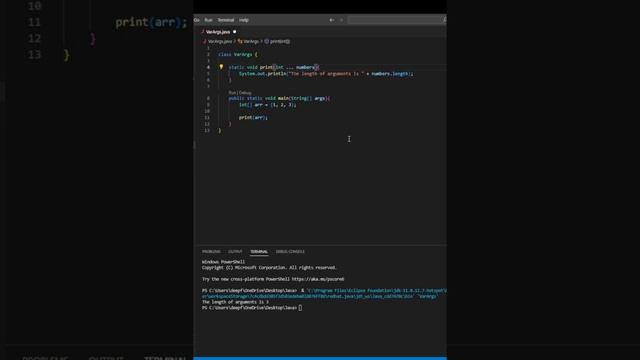This screenshot has height=360, width=640.
Task: Click the last PowerShell prompt line
Action: pyautogui.click(x=252, y=308)
